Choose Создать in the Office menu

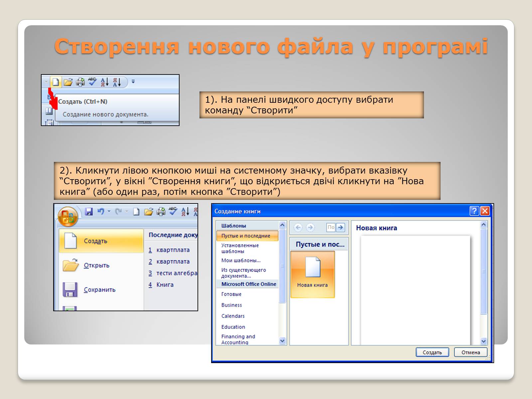pyautogui.click(x=101, y=241)
